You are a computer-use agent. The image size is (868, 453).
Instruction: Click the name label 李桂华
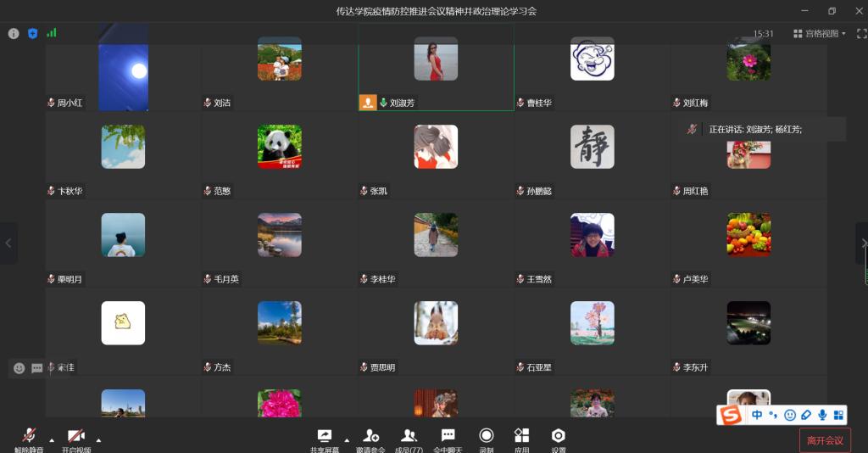click(x=382, y=279)
